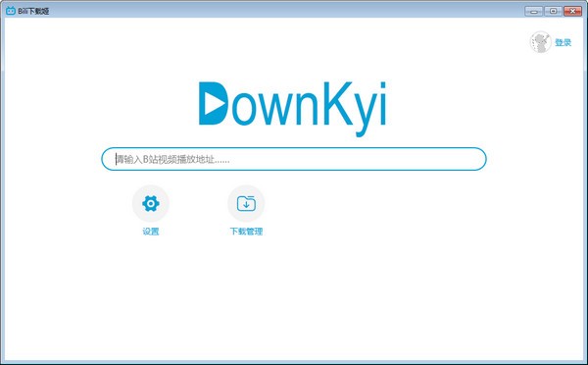Image resolution: width=588 pixels, height=365 pixels.
Task: Click the 下载管理 label
Action: coord(246,232)
